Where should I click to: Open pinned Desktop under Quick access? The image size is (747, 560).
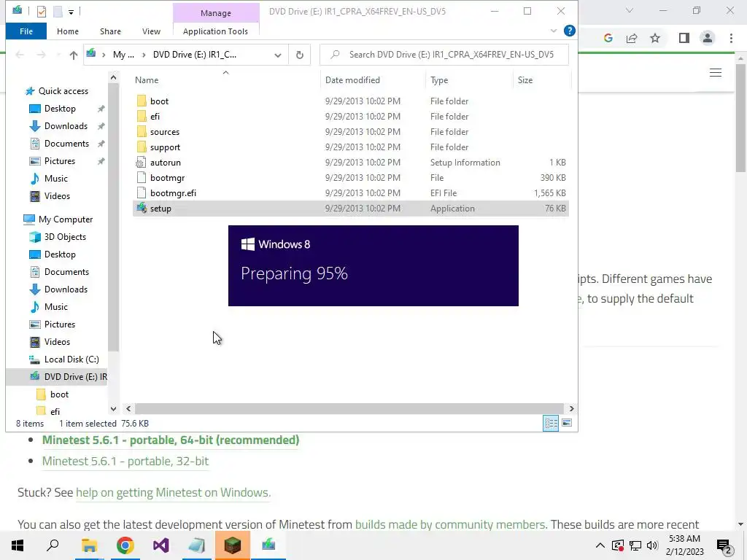point(60,109)
